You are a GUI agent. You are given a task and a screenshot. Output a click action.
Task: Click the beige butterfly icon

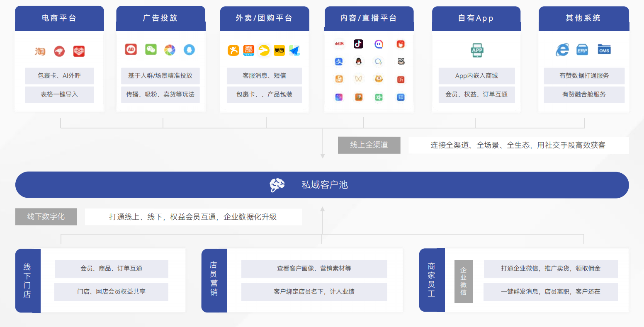[x=358, y=79]
